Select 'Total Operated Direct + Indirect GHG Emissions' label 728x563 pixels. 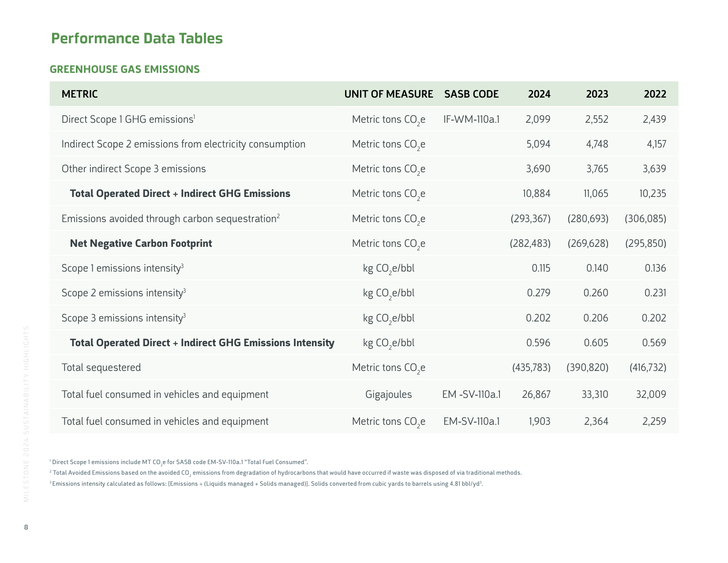click(x=180, y=193)
